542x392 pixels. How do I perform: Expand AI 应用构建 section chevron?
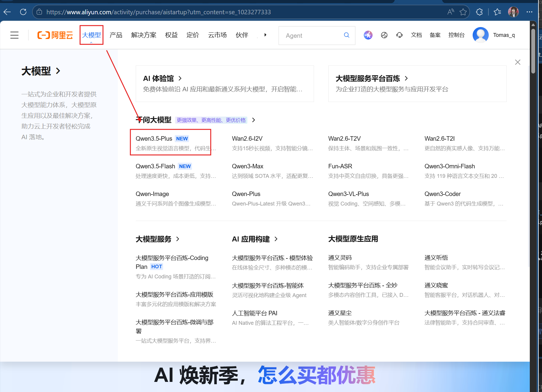point(276,239)
